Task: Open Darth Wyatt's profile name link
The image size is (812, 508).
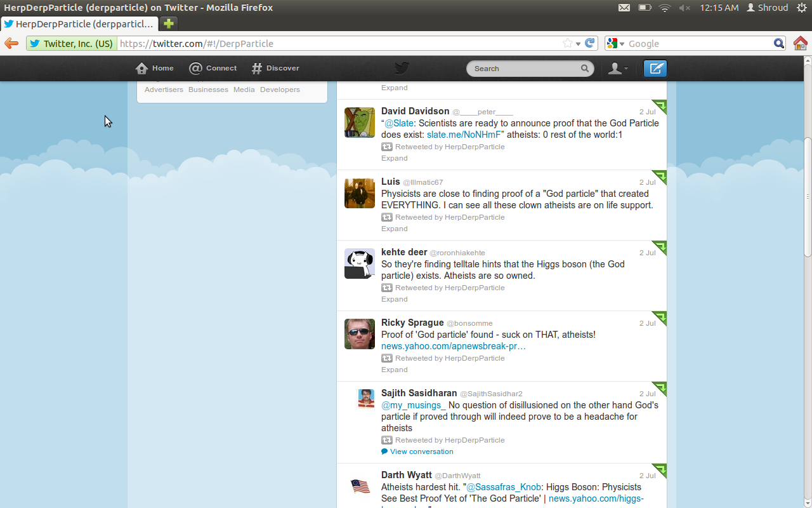Action: coord(407,475)
